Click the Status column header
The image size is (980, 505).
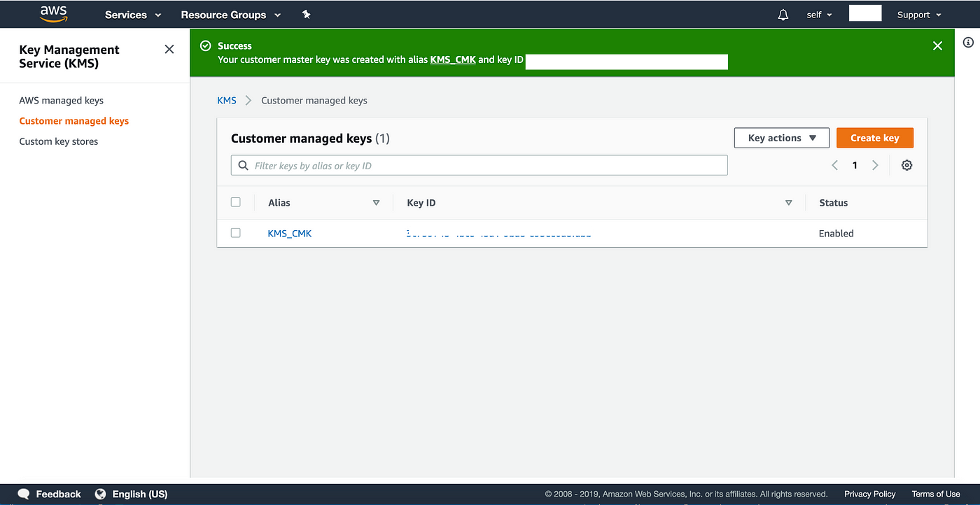coord(833,203)
